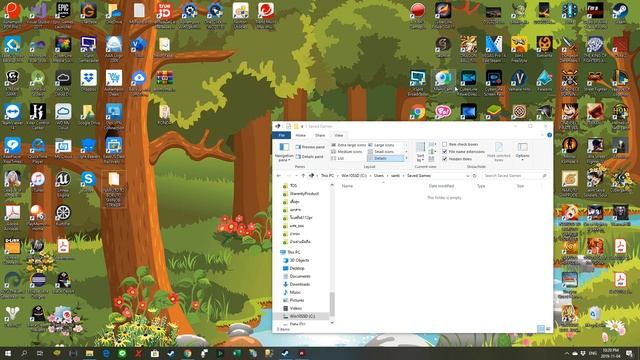Sort by the Type column header

point(481,186)
